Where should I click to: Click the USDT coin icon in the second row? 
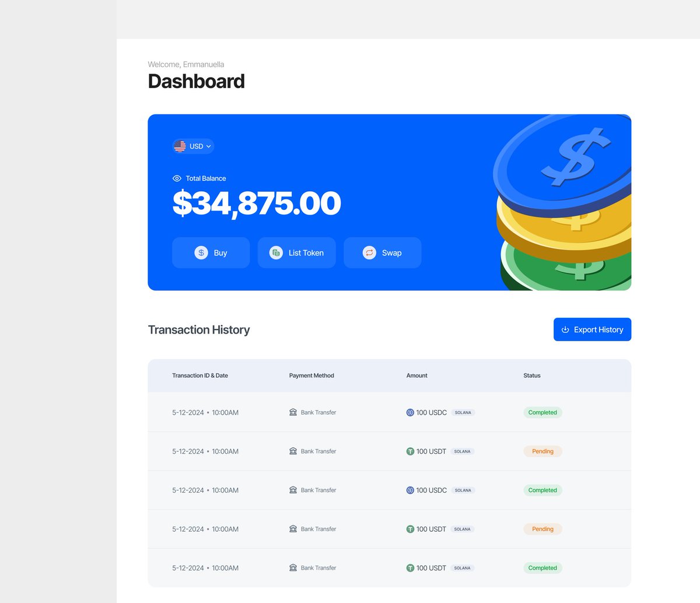(x=410, y=451)
